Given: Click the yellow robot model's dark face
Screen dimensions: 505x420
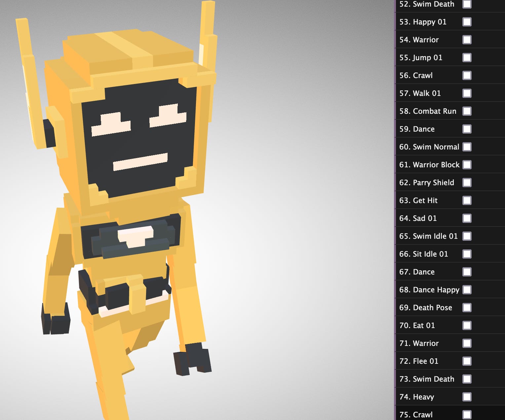Looking at the screenshot, I should 139,139.
